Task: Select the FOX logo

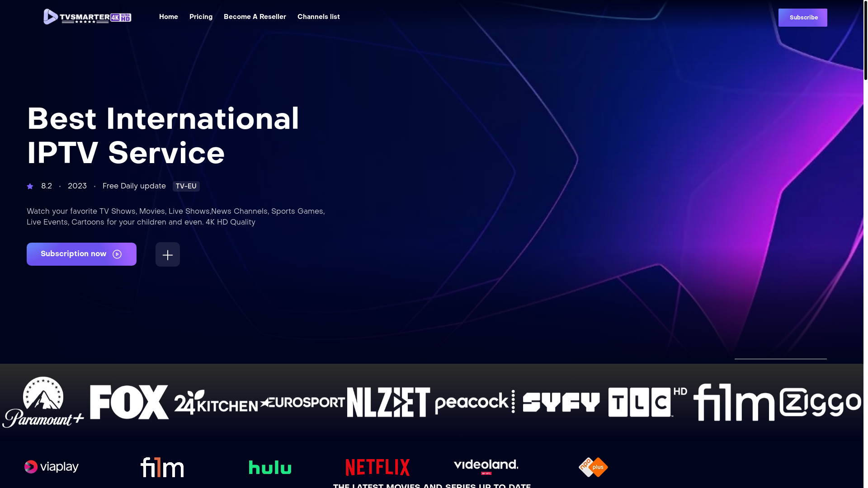Action: [x=129, y=402]
